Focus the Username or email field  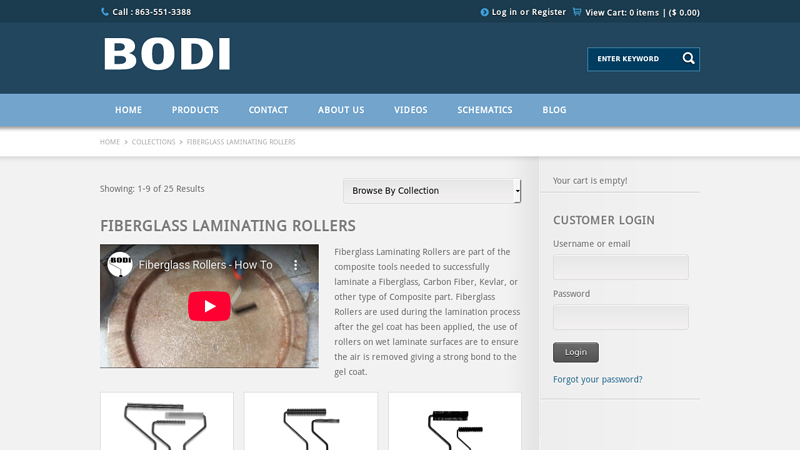pos(620,267)
